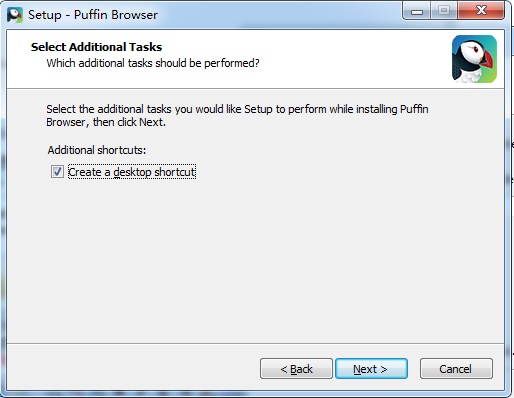514x398 pixels.
Task: Cancel the Puffin Browser setup
Action: [456, 369]
